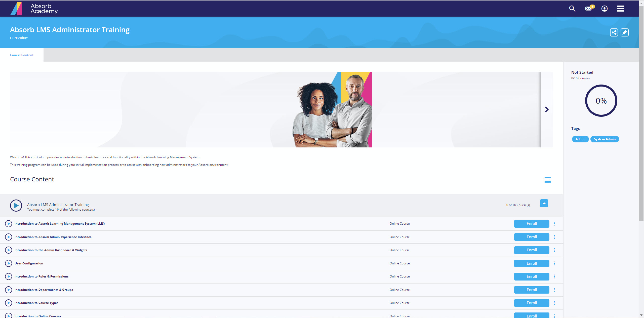Select the Course Content tab

22,55
